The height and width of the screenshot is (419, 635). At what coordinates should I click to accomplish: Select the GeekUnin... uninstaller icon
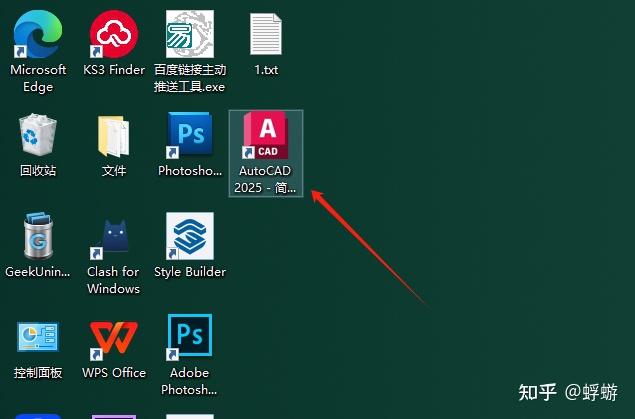point(38,236)
